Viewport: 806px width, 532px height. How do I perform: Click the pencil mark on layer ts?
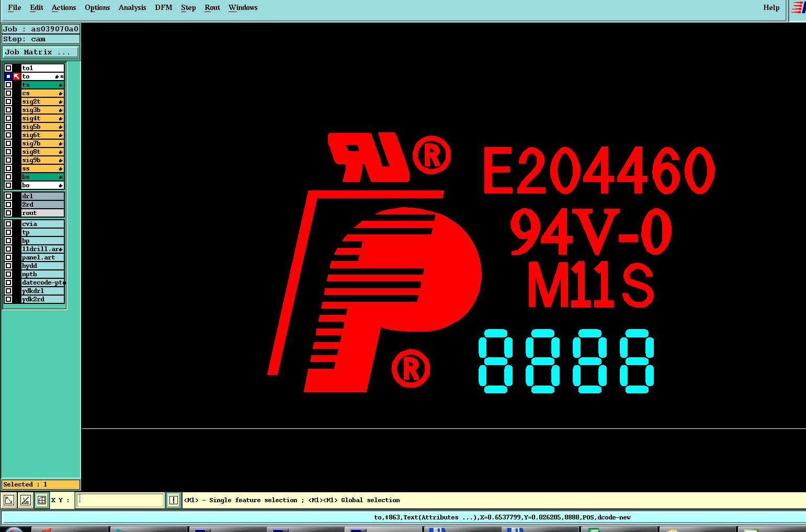point(61,85)
